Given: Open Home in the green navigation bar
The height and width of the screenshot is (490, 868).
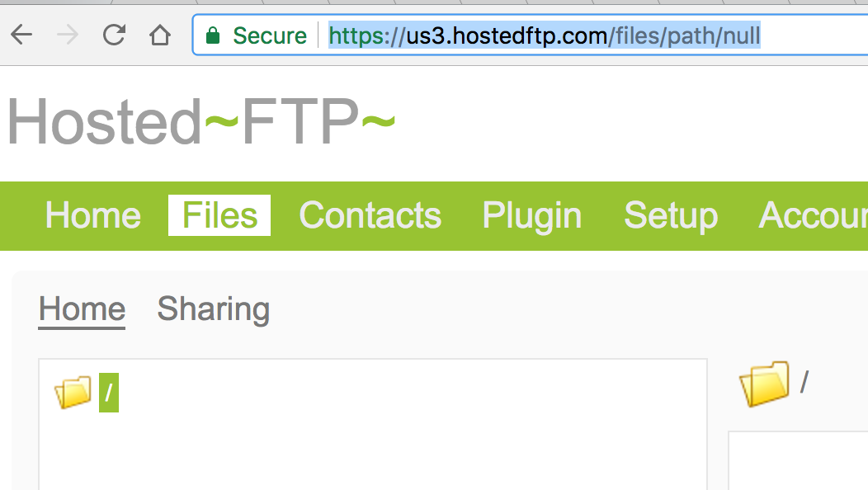Looking at the screenshot, I should pyautogui.click(x=92, y=215).
